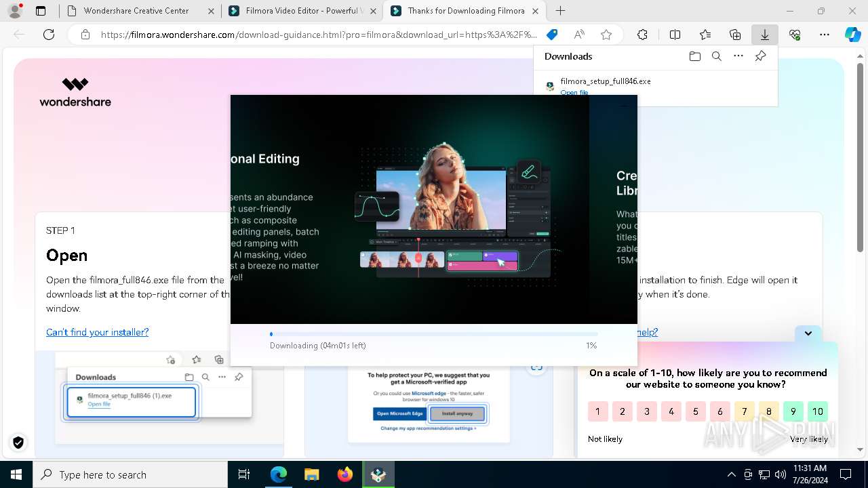
Task: Open downloads folder in Downloads panel
Action: 694,56
